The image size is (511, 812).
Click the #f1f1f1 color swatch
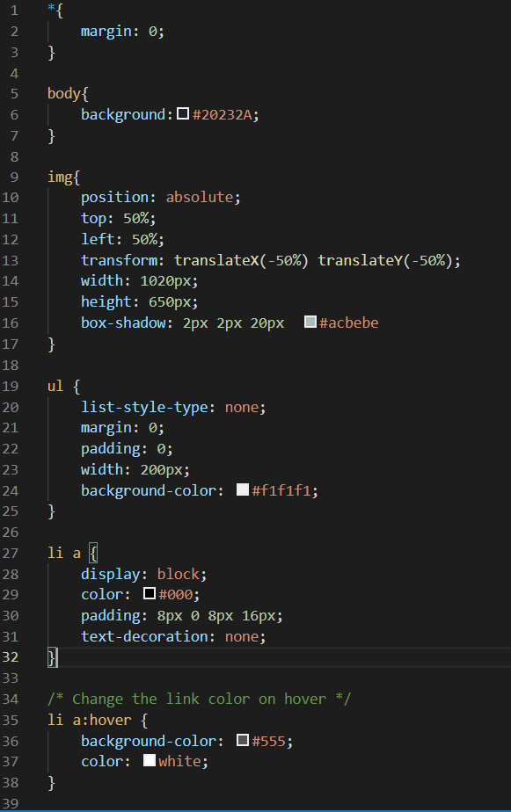click(x=243, y=489)
